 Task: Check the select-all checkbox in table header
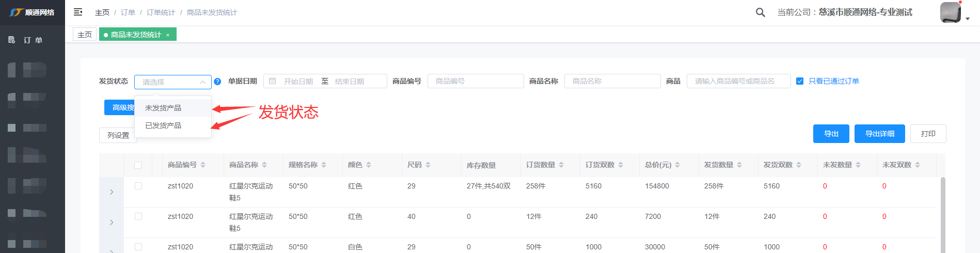pyautogui.click(x=138, y=165)
